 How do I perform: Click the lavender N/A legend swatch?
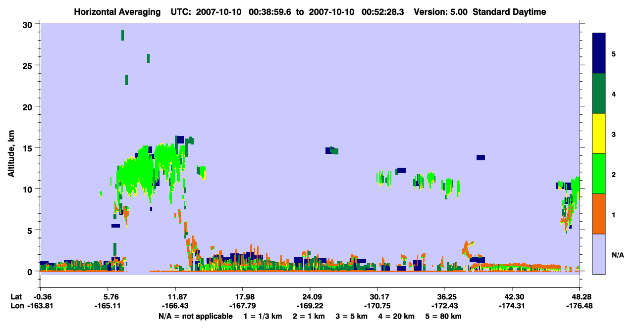click(599, 254)
